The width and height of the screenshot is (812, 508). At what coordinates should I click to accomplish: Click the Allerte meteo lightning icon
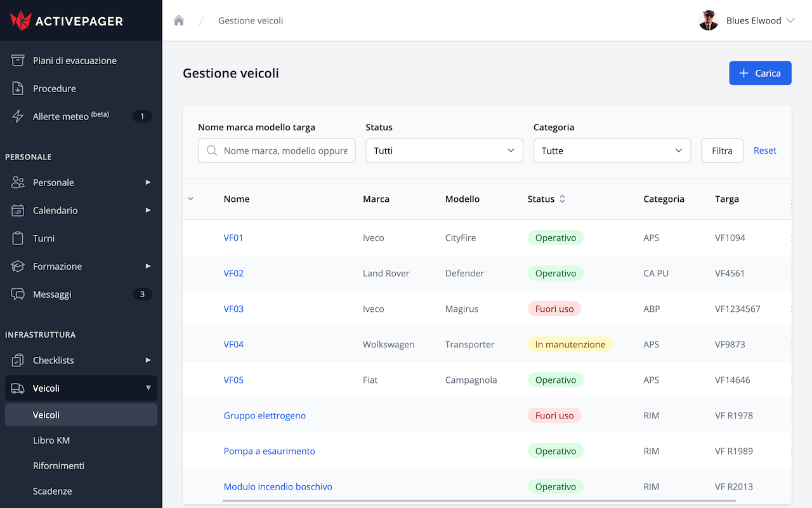coord(18,116)
